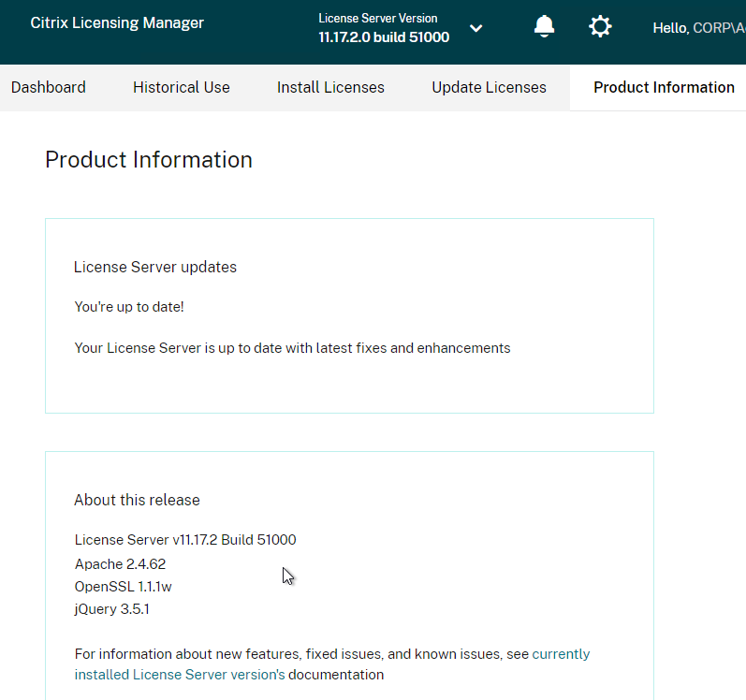
Task: Click the Apache 2.4.62 line
Action: [x=120, y=564]
